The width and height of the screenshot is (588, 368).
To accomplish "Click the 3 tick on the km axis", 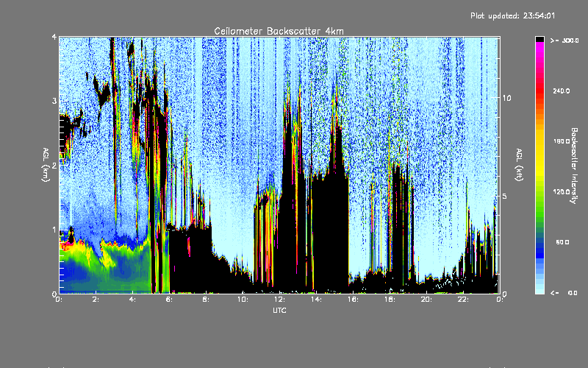I will 54,101.
